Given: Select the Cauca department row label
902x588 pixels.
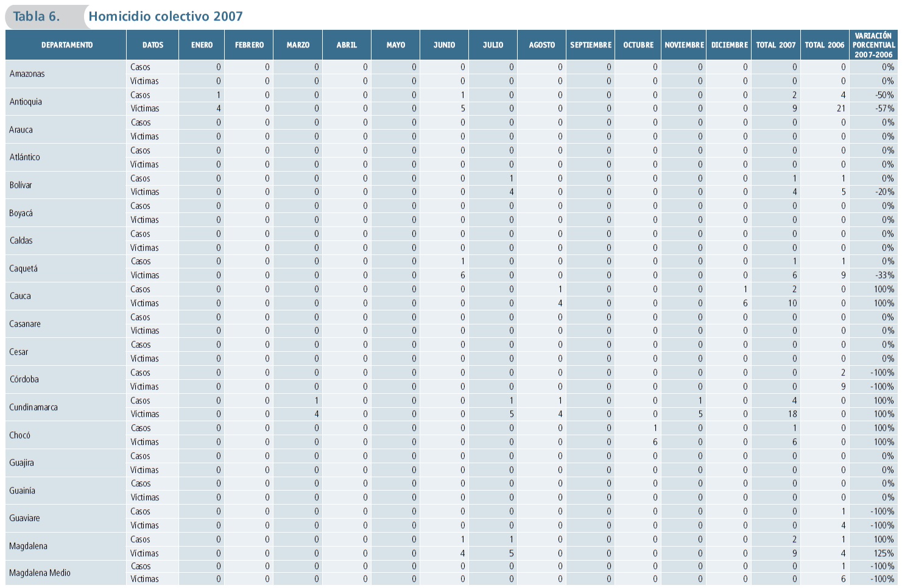Looking at the screenshot, I should (x=20, y=296).
